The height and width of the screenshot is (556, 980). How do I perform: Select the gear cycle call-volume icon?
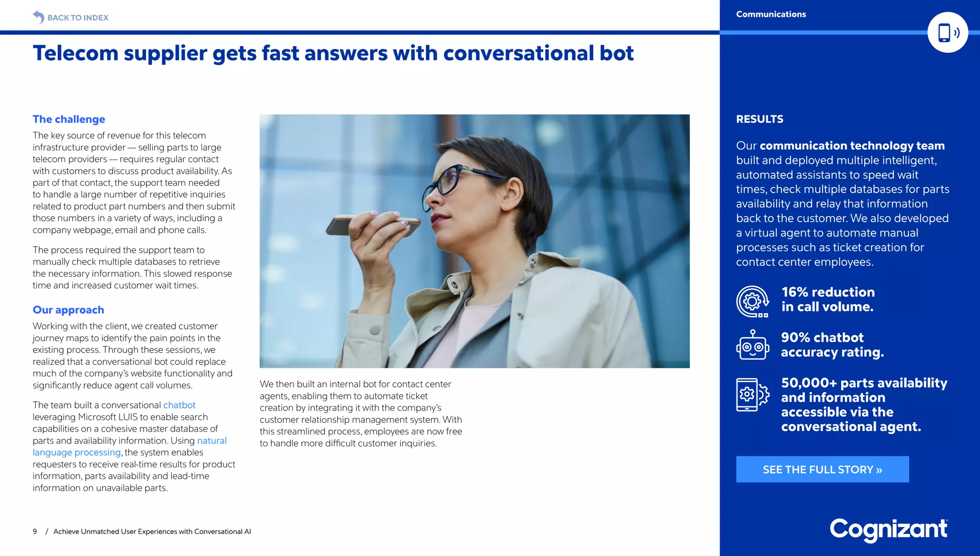pyautogui.click(x=752, y=301)
